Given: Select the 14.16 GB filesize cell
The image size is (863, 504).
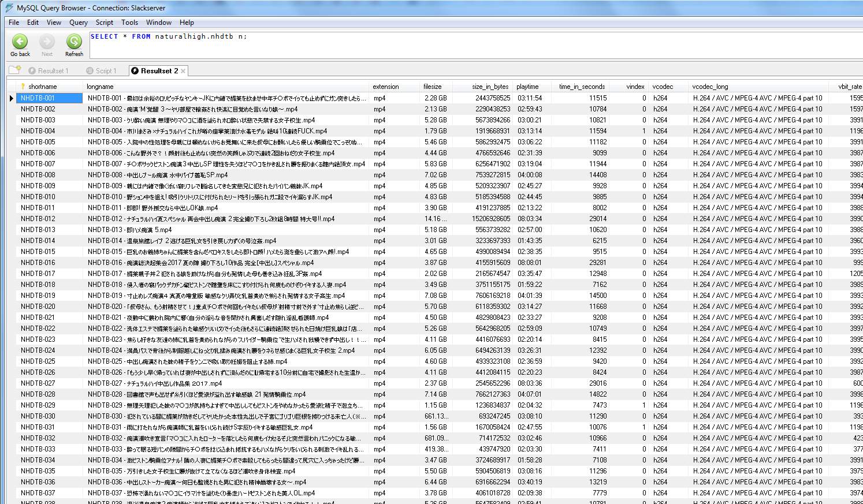Looking at the screenshot, I should click(x=436, y=219).
